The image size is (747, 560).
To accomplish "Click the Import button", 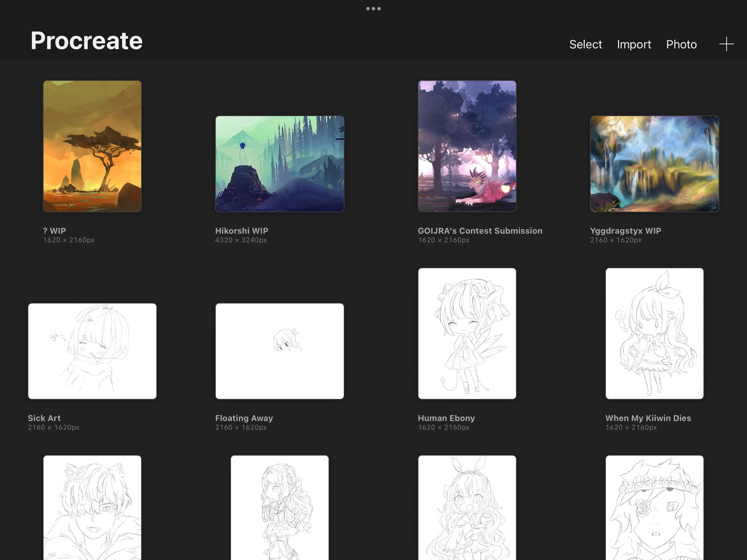I will pyautogui.click(x=634, y=44).
